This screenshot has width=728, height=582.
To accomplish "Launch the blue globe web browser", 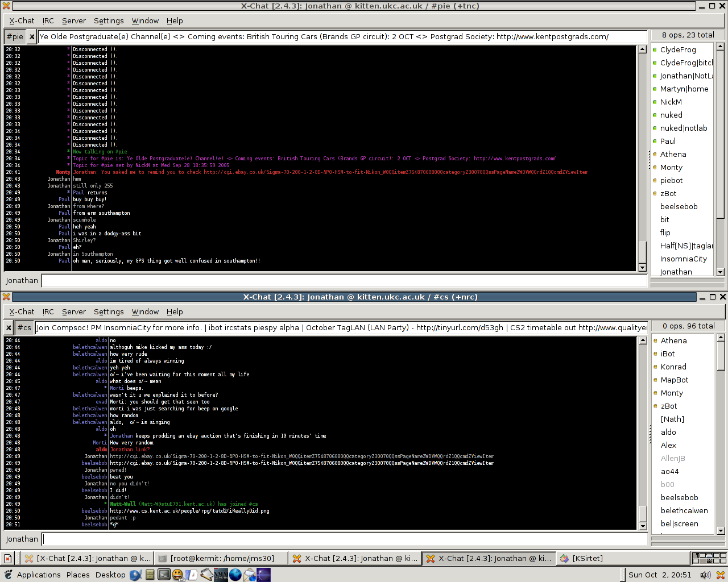I will tap(235, 575).
